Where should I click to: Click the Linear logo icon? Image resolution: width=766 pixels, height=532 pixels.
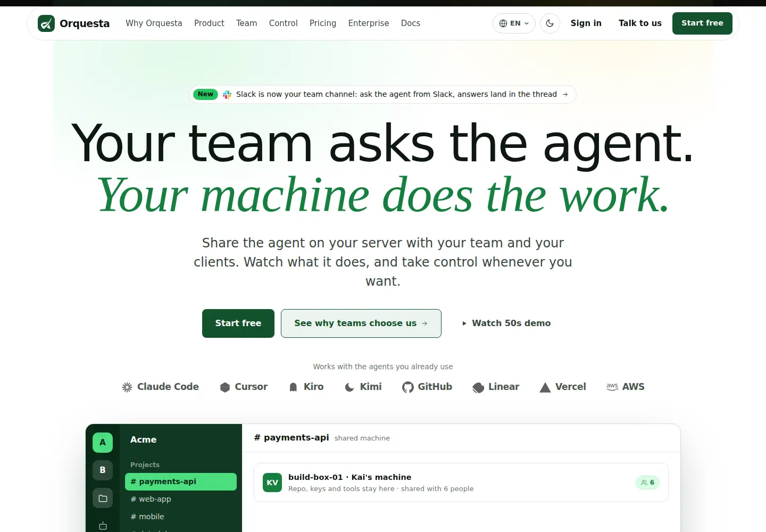click(x=478, y=387)
